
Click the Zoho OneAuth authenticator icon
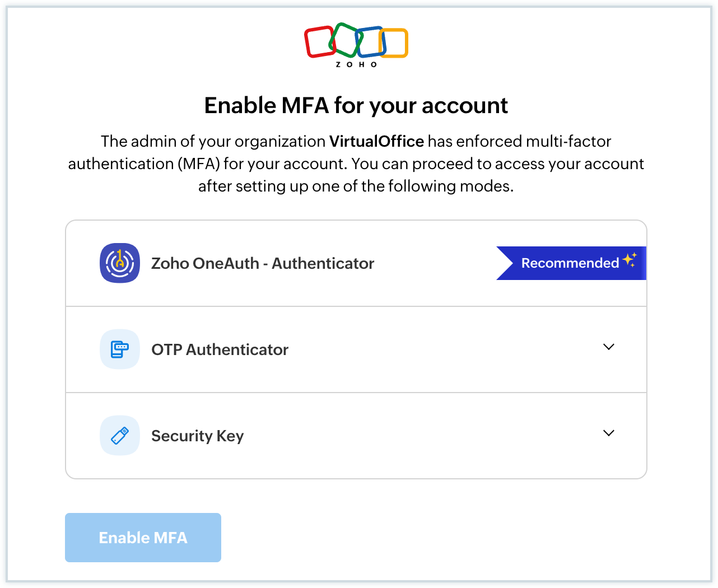click(x=120, y=263)
